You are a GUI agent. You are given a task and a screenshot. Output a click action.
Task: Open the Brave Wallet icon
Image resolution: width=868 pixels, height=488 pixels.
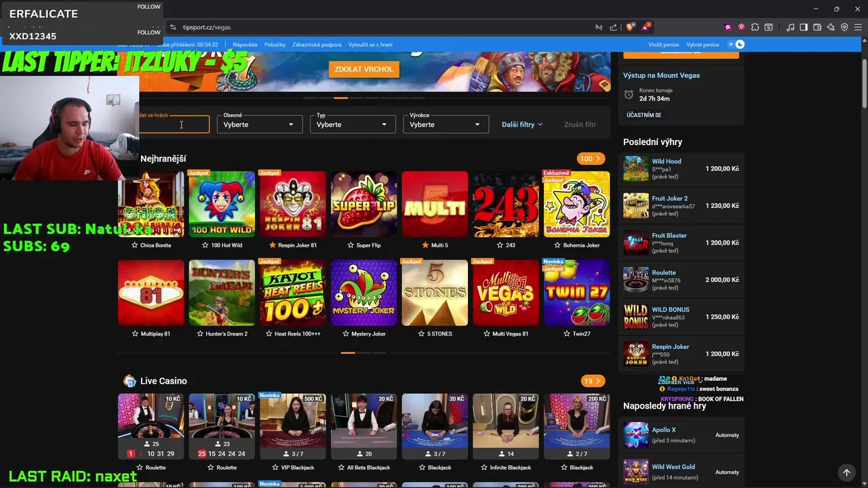[817, 27]
